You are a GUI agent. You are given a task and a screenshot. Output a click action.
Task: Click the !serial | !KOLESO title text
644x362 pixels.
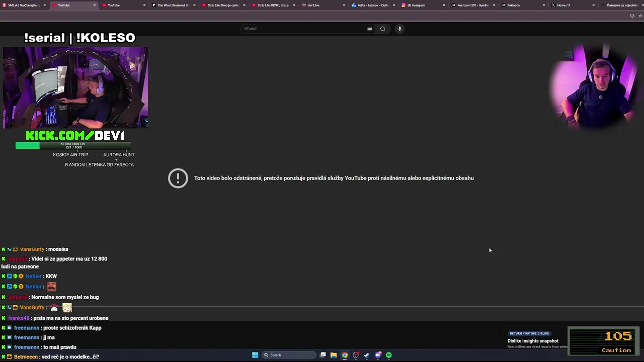(79, 38)
